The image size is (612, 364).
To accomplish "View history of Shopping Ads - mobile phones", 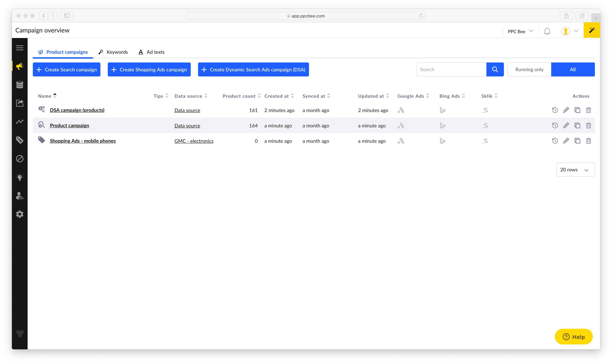I will [555, 141].
